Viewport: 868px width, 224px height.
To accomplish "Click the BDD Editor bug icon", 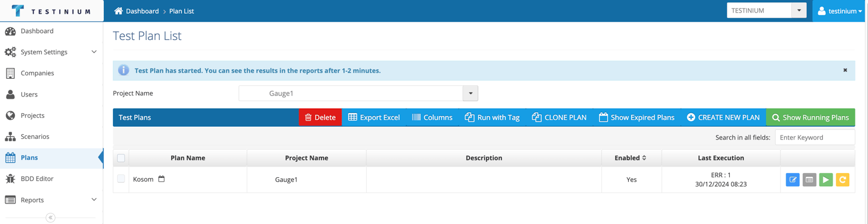I will (10, 179).
